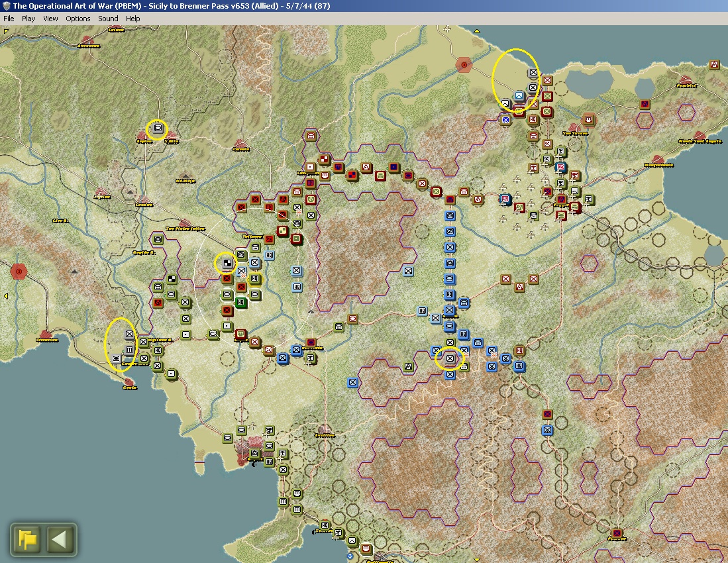Open the View menu
Image resolution: width=728 pixels, height=563 pixels.
click(x=50, y=19)
